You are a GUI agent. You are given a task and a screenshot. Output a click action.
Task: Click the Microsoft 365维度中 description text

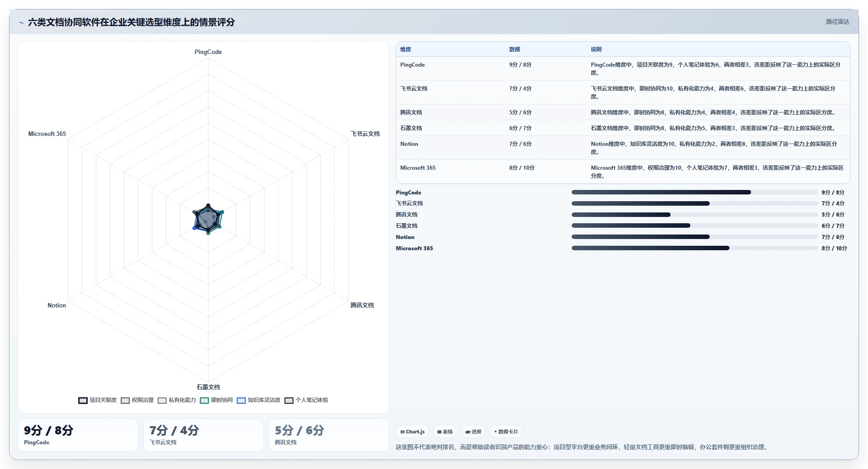click(x=717, y=171)
